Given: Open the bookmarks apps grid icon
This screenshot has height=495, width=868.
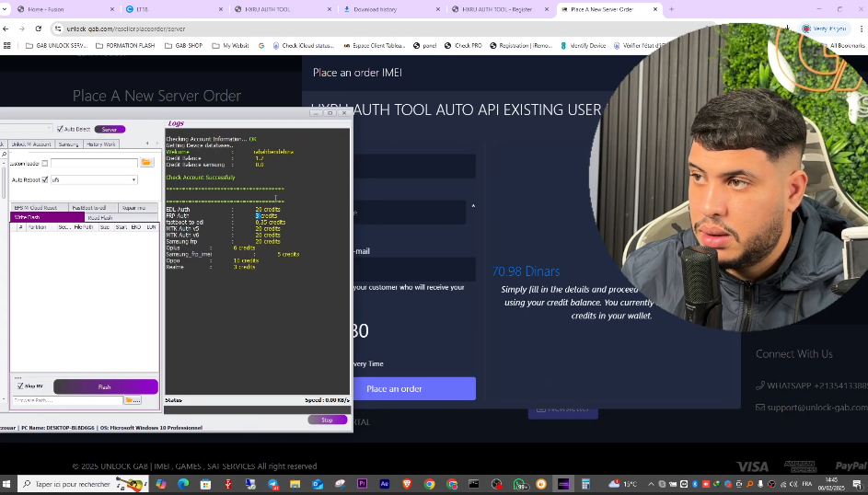Looking at the screenshot, I should pyautogui.click(x=7, y=46).
